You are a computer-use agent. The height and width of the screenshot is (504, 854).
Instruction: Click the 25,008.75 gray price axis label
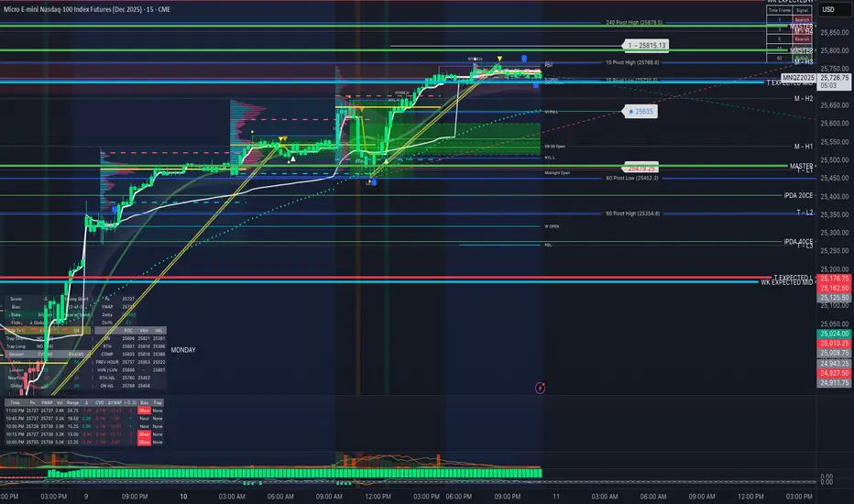[x=835, y=353]
